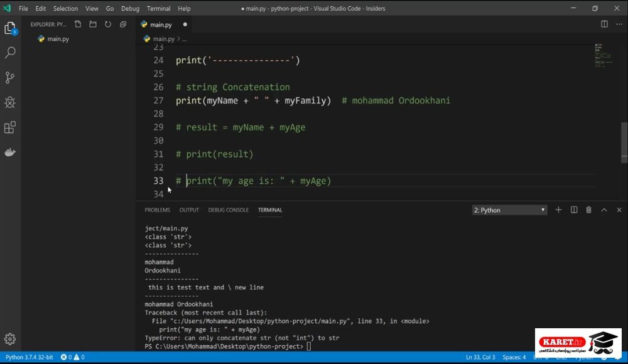Open the Selection menu
This screenshot has height=364, width=628.
66,8
